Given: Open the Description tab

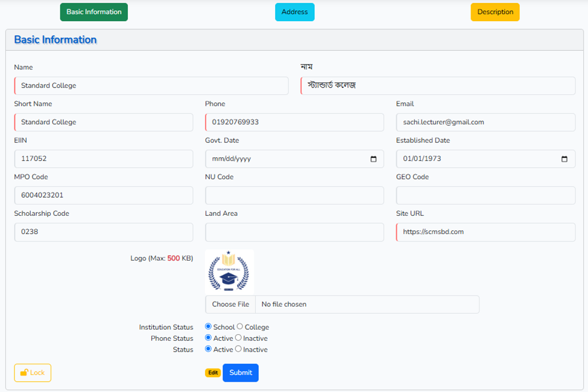Looking at the screenshot, I should click(495, 12).
